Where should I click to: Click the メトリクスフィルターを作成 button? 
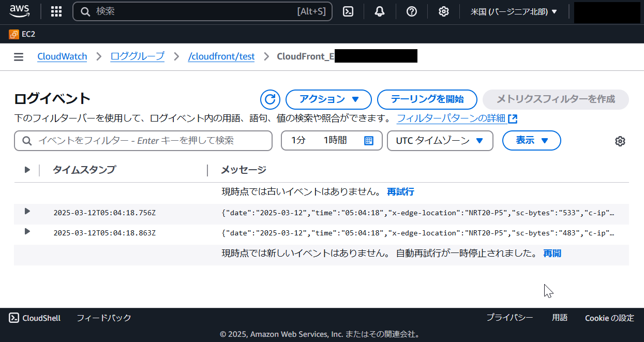(556, 99)
